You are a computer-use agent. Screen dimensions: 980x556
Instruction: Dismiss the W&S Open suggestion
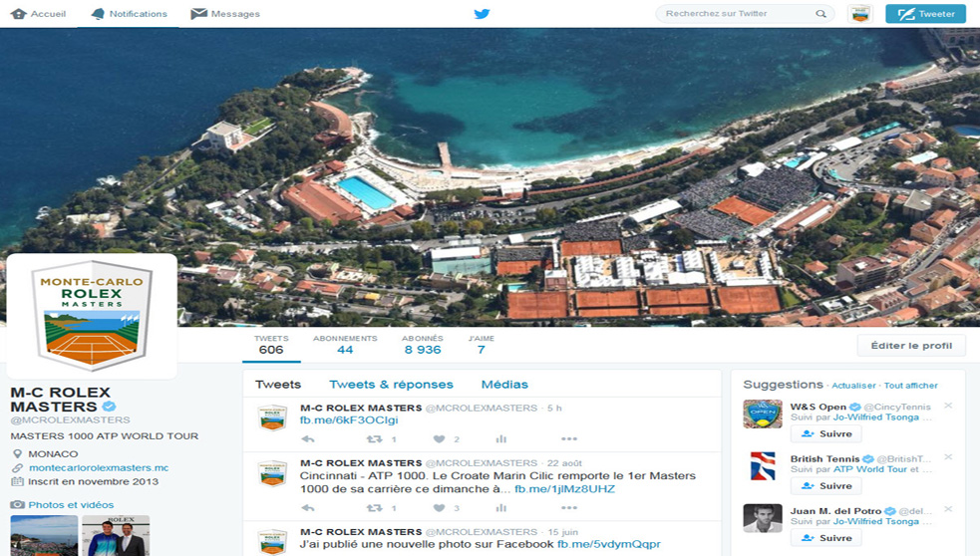[x=948, y=406]
